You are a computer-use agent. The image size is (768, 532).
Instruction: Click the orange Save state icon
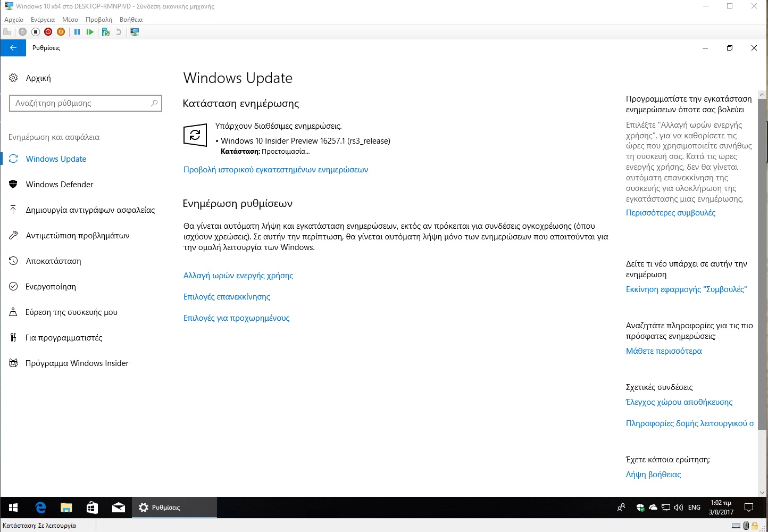61,32
